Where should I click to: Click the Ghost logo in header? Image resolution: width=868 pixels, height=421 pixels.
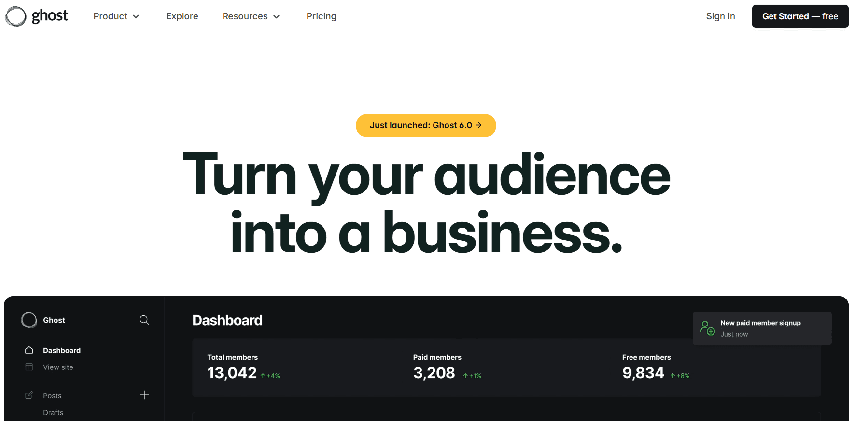(x=37, y=16)
